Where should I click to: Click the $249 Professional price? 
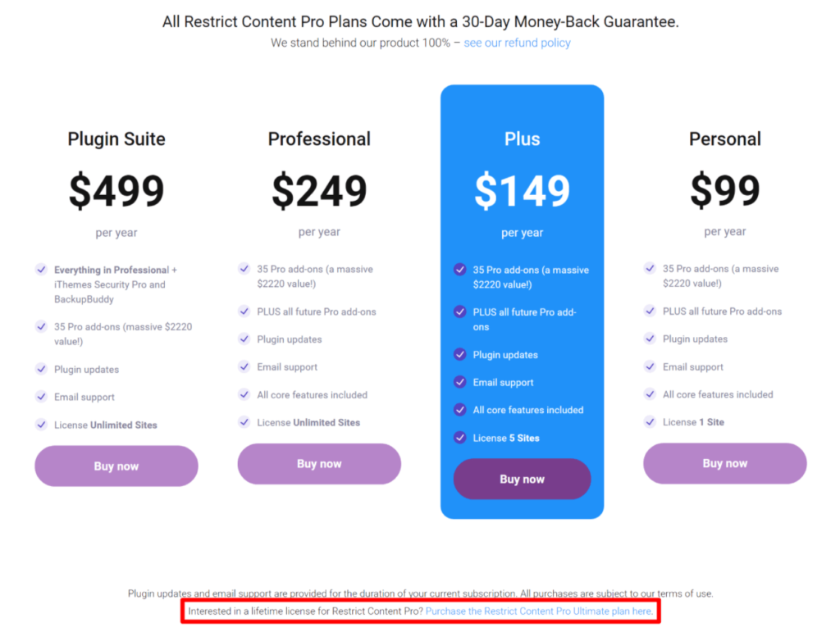319,191
